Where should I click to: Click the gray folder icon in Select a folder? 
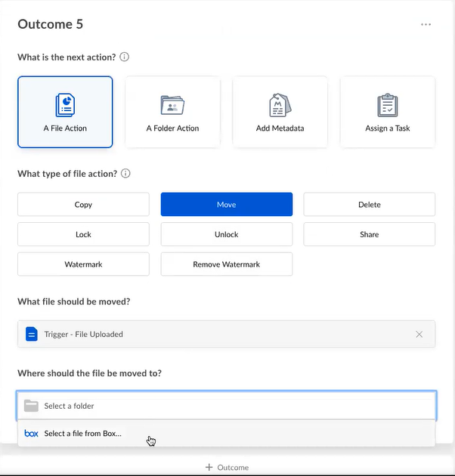click(31, 406)
